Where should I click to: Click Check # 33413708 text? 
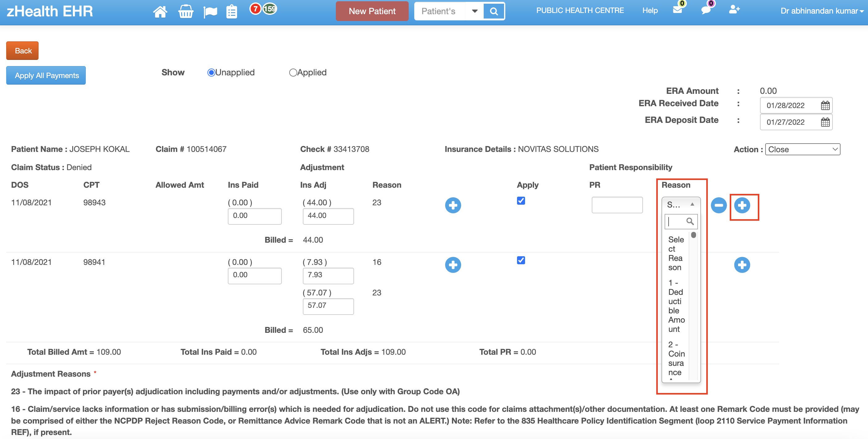point(335,149)
